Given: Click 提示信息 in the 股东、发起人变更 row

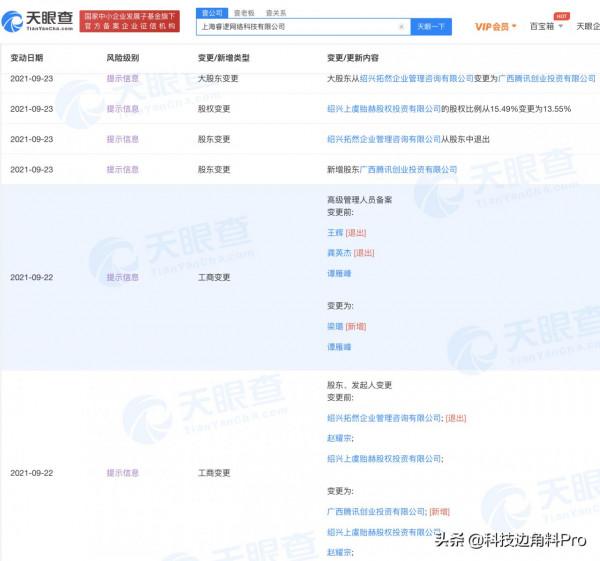Looking at the screenshot, I should [x=122, y=473].
